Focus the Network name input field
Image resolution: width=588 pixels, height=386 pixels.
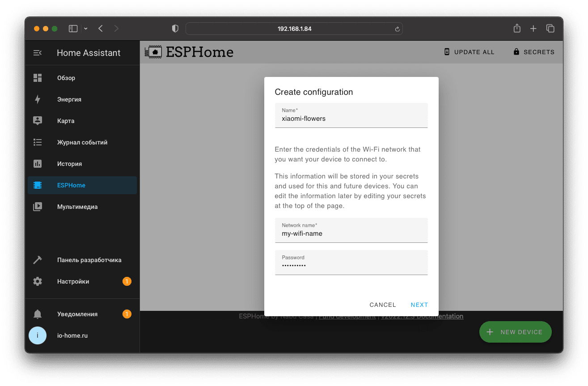click(x=351, y=233)
